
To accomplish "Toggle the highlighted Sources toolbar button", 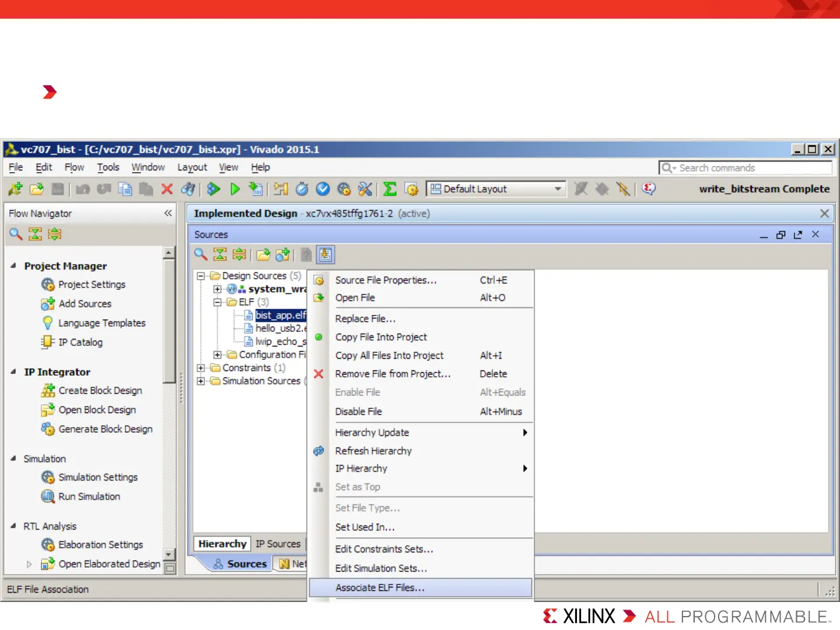I will tap(325, 254).
